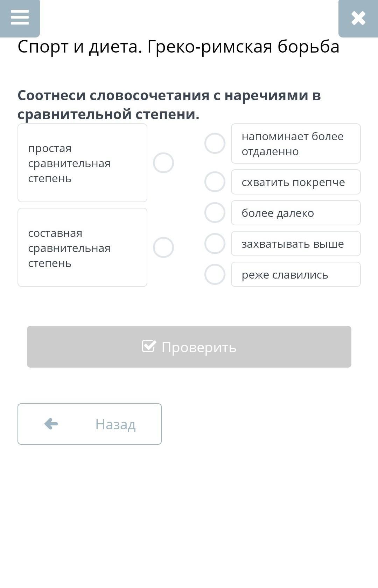
Task: Choose the схватить покрепче option box
Action: click(x=296, y=182)
